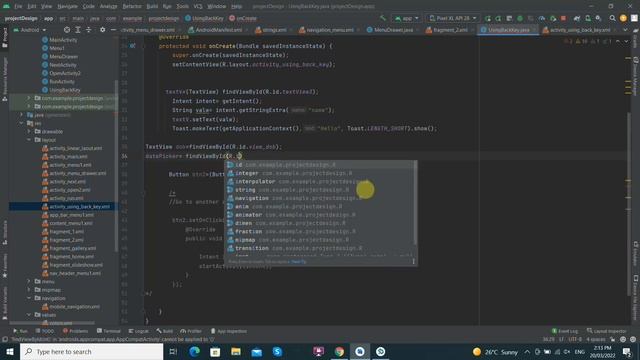Open the Mail app from taskbar

point(257,351)
